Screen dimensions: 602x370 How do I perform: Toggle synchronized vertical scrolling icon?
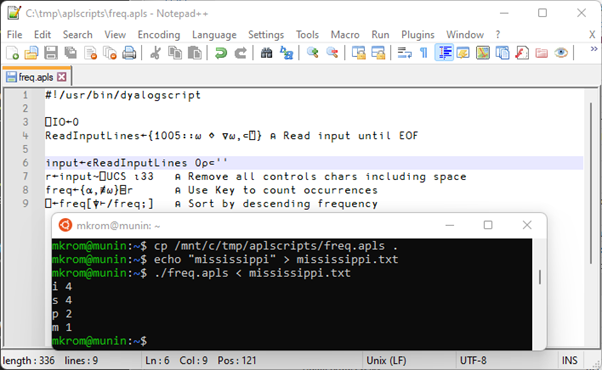pyautogui.click(x=359, y=53)
